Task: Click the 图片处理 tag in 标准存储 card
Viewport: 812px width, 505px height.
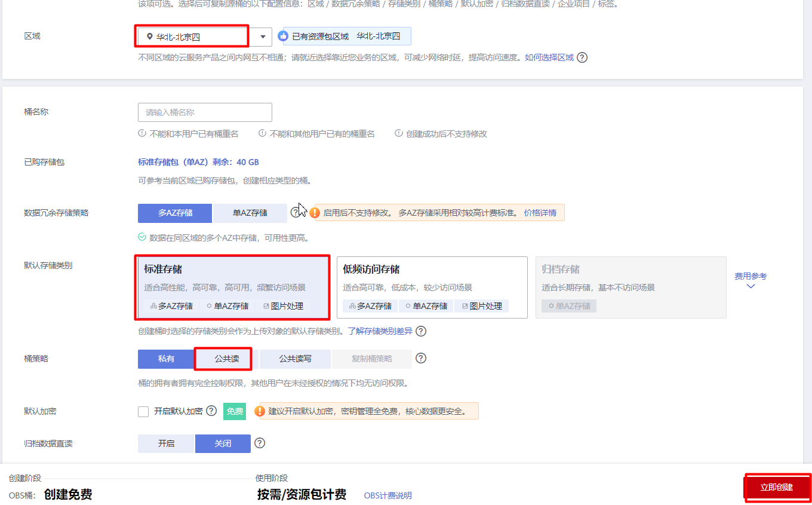Action: click(x=283, y=306)
